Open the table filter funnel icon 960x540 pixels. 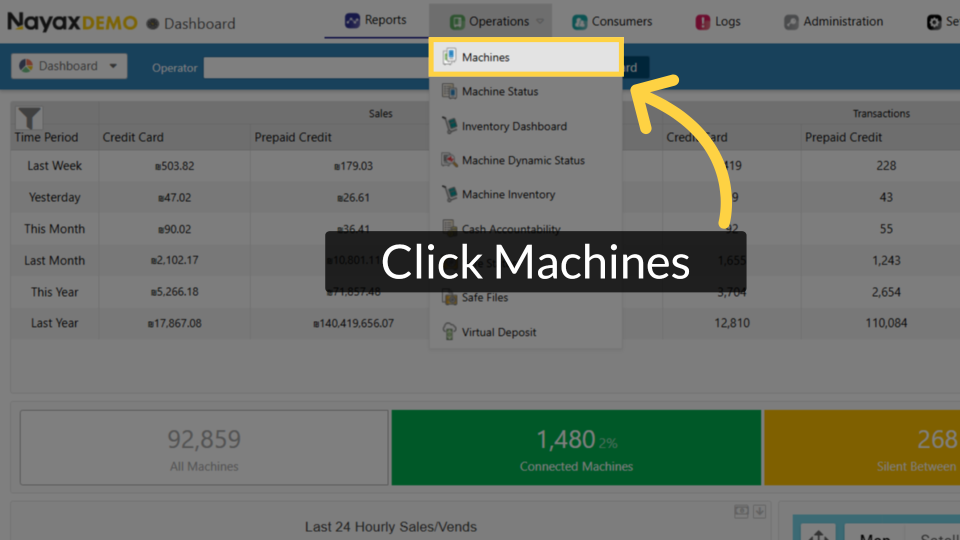pos(29,118)
